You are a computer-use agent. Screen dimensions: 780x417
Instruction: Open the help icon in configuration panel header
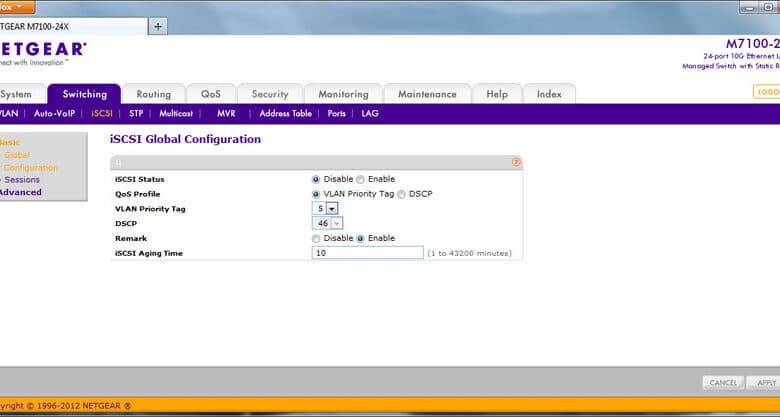[516, 162]
